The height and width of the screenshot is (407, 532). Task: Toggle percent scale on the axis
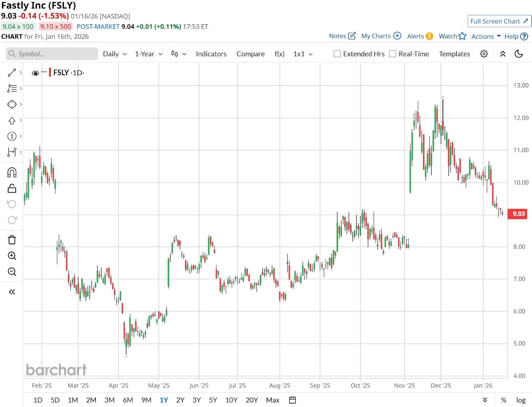coord(504,400)
